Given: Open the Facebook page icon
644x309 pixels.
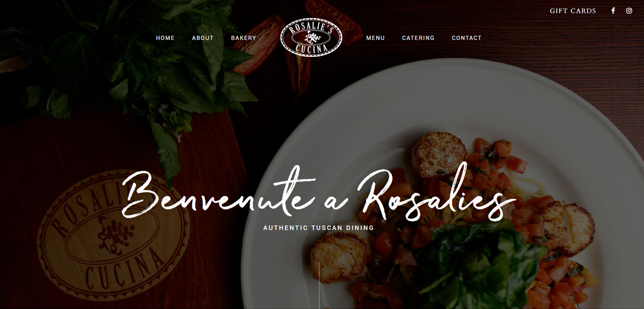Looking at the screenshot, I should click(x=613, y=11).
